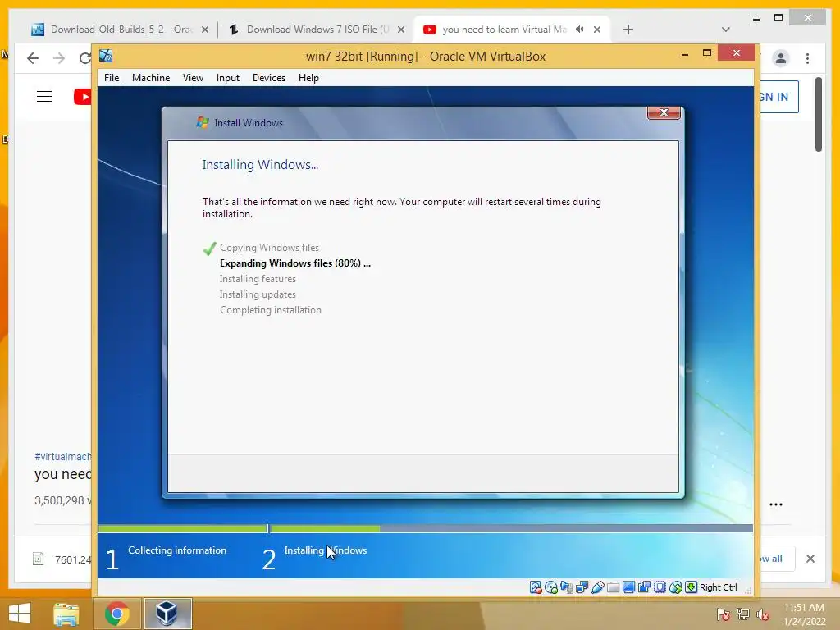Click 'Installing features' step text

click(258, 279)
